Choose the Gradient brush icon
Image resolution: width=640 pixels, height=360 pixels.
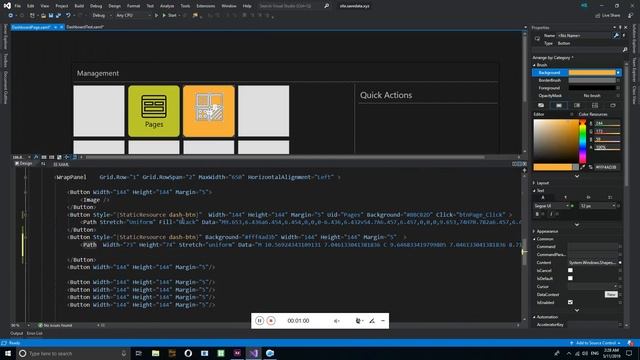coord(577,106)
